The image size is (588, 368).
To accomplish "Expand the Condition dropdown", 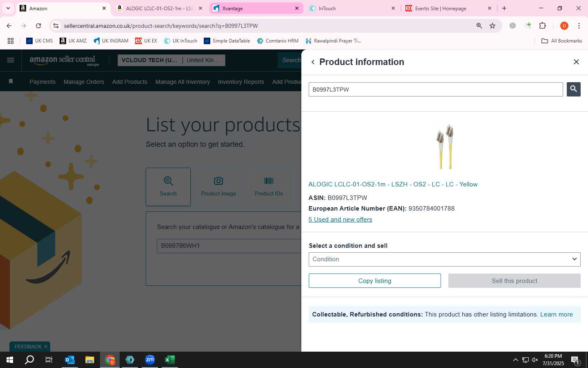I will [444, 259].
